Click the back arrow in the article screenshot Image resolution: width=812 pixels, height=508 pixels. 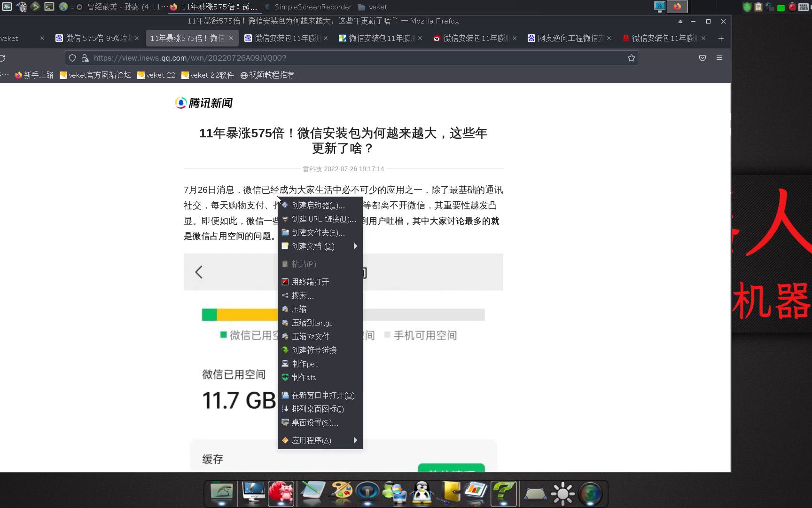[x=199, y=272]
